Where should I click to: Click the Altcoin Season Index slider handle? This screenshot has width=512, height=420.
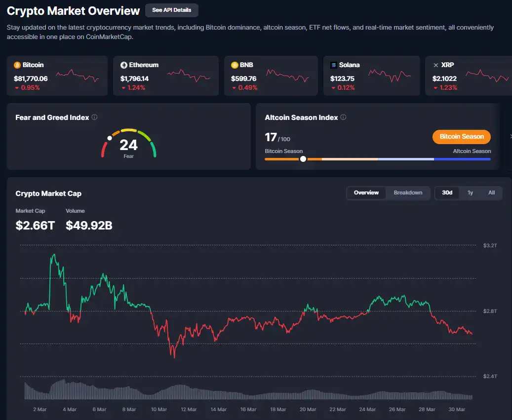[x=303, y=159]
